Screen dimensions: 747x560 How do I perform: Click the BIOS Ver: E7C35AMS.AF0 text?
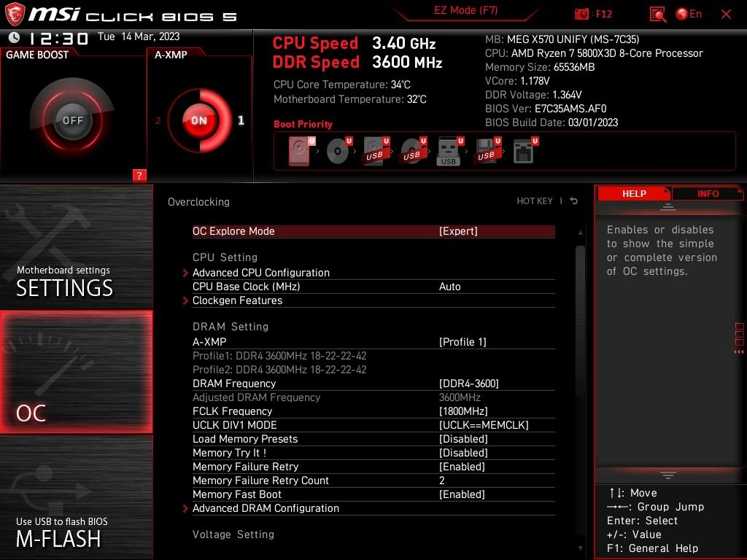[546, 109]
